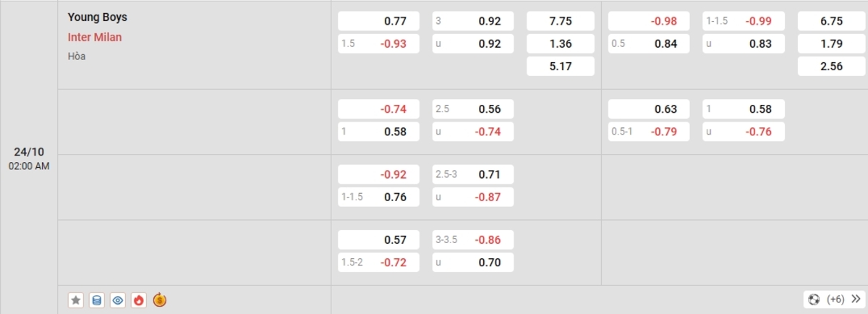Choose 1X2 home win odds 7.75
This screenshot has width=868, height=314.
click(x=561, y=22)
